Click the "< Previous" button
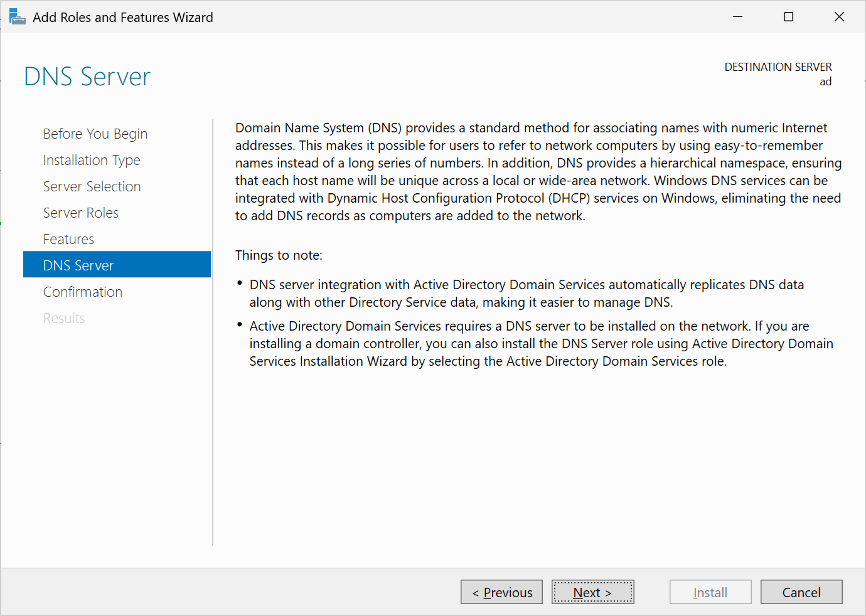 pos(501,592)
